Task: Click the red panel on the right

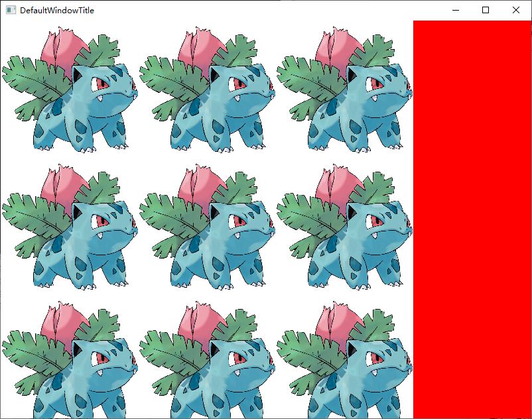Action: [x=472, y=219]
